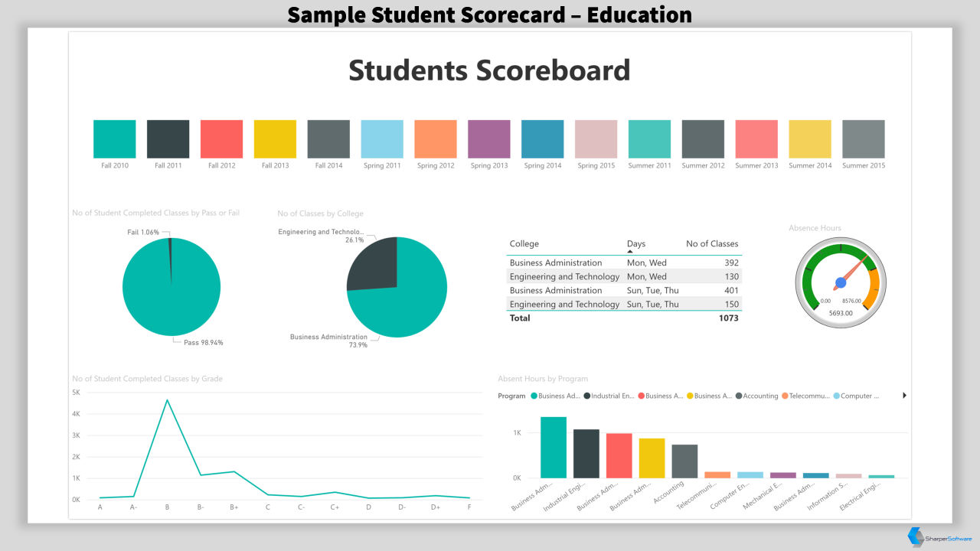Click the B+ axis label
The image size is (980, 551).
pyautogui.click(x=234, y=507)
